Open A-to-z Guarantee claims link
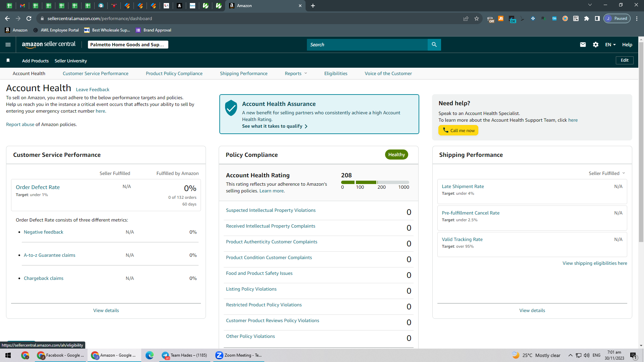Image resolution: width=644 pixels, height=362 pixels. [x=49, y=255]
